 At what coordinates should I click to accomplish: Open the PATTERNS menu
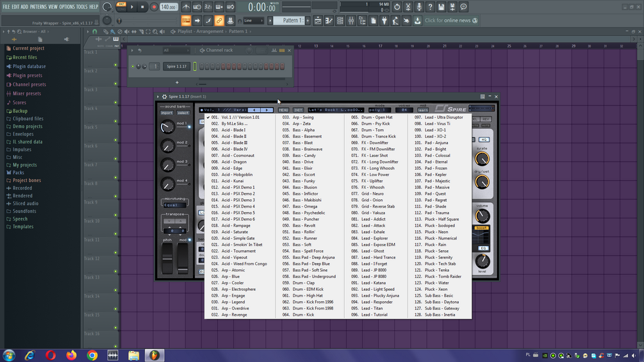38,6
